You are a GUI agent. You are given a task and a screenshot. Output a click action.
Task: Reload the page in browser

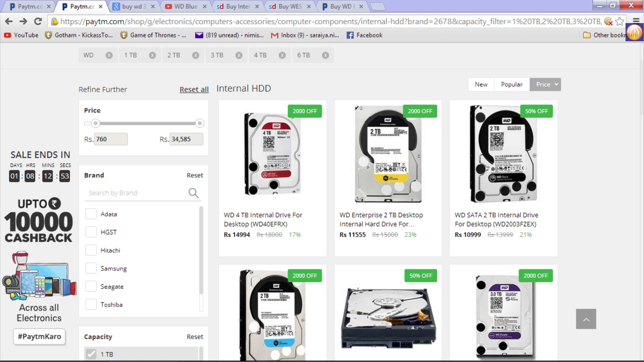38,22
